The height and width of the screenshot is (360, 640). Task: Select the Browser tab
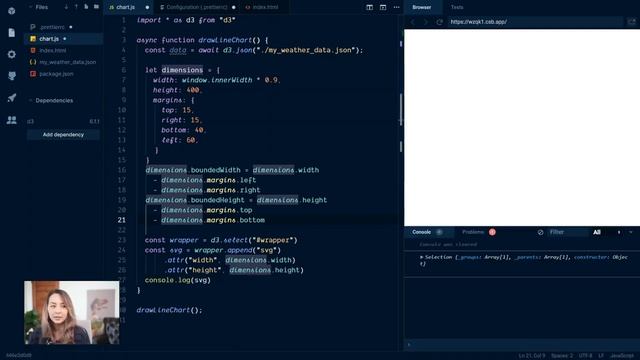coord(422,7)
